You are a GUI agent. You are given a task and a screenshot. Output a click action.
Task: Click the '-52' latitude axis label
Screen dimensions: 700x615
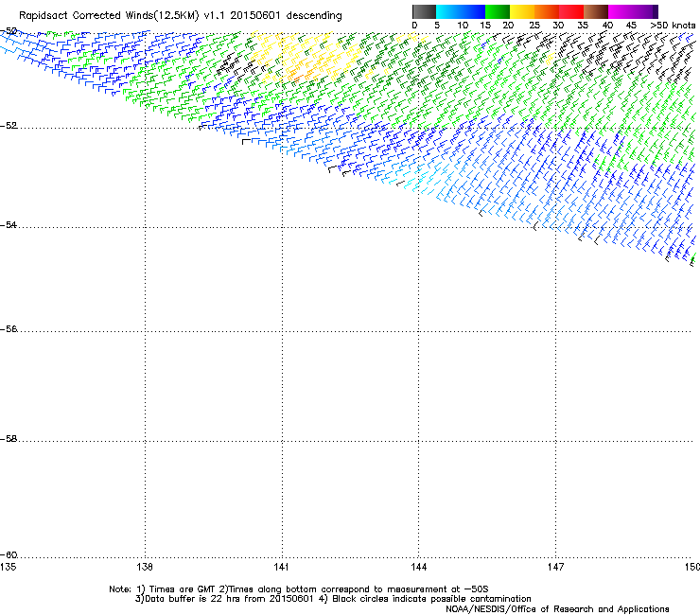(9, 126)
